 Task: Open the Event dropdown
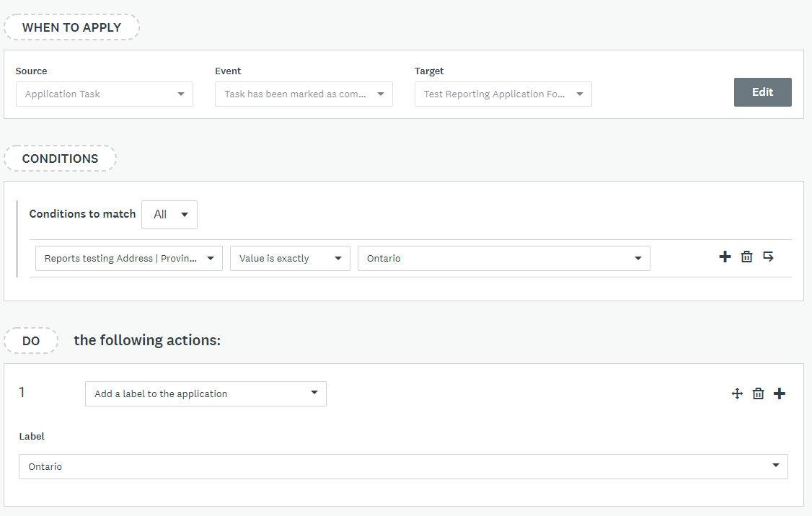point(304,94)
